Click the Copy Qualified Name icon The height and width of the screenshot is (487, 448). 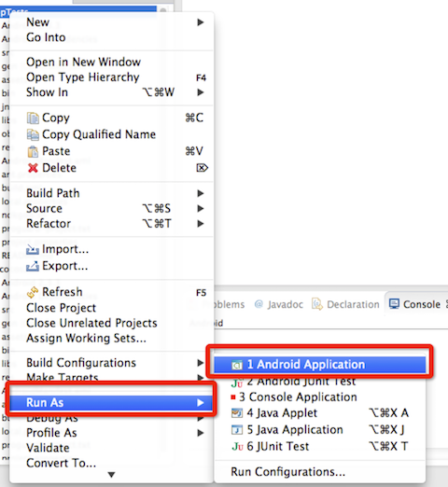coord(33,134)
